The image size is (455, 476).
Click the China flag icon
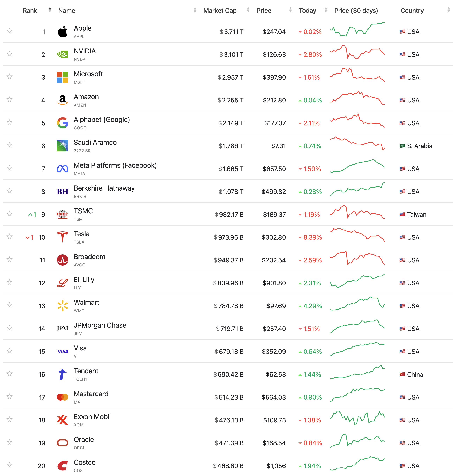402,374
